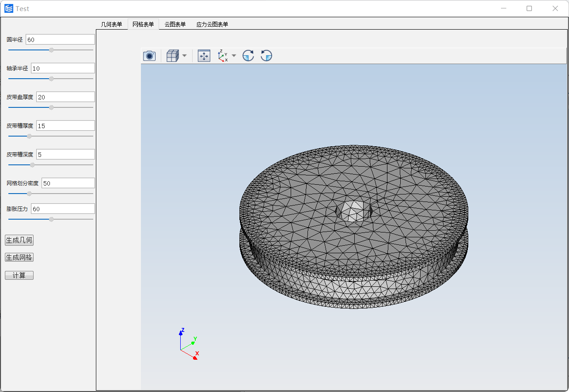
Task: Click the 圆半径 input field
Action: point(60,39)
